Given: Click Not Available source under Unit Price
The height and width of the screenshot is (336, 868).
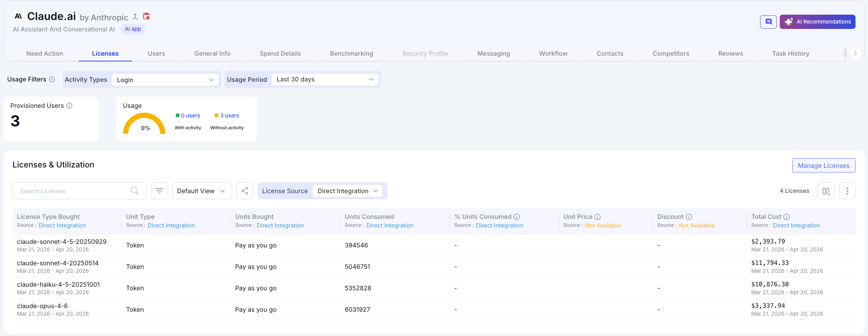Looking at the screenshot, I should tap(603, 225).
